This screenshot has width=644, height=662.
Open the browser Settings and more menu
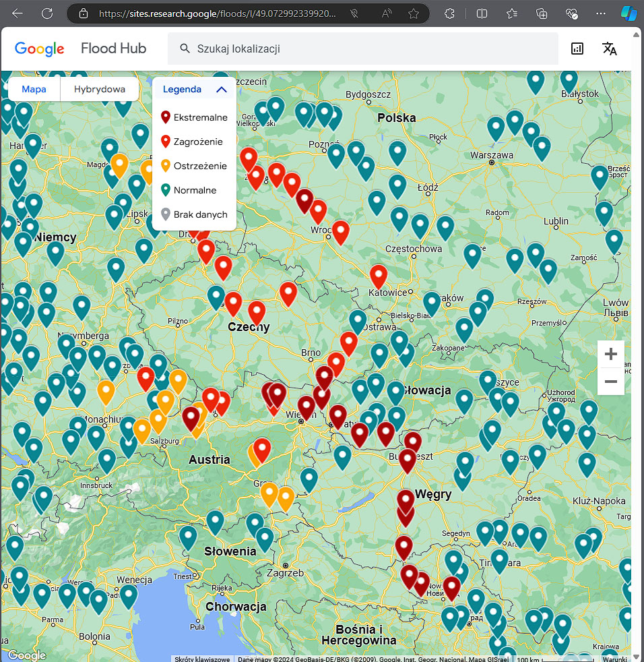point(600,13)
